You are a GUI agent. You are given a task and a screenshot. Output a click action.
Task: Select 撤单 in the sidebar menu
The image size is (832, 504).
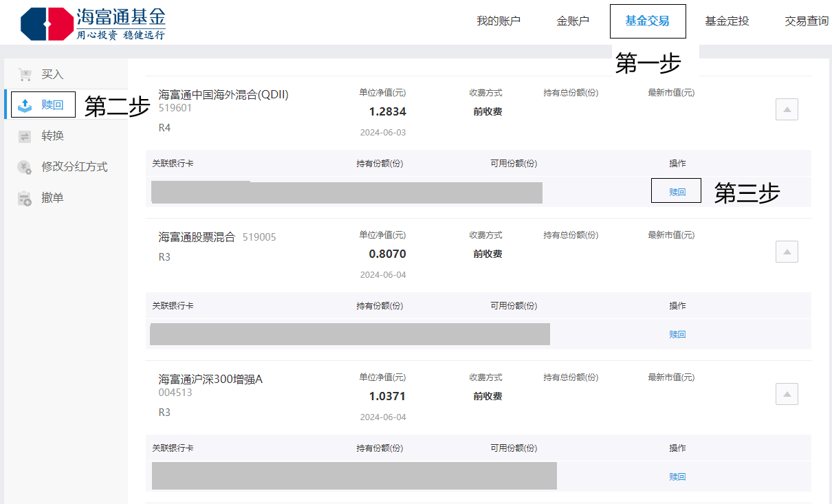(x=52, y=198)
